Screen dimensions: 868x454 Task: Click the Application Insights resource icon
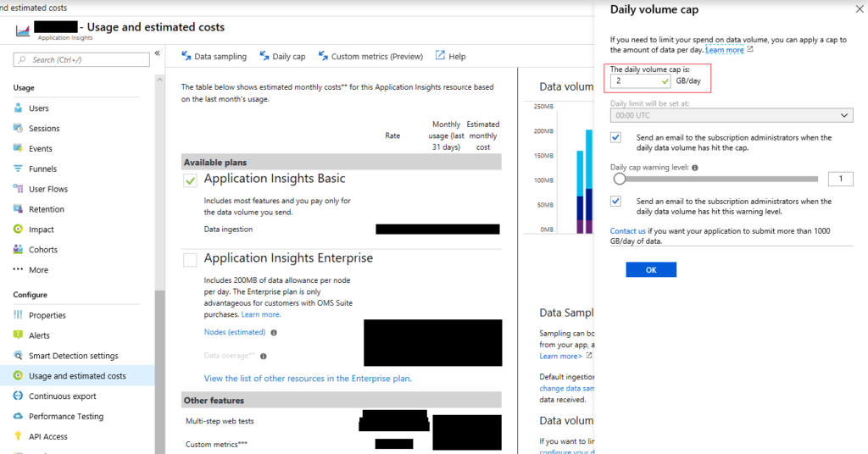point(23,30)
